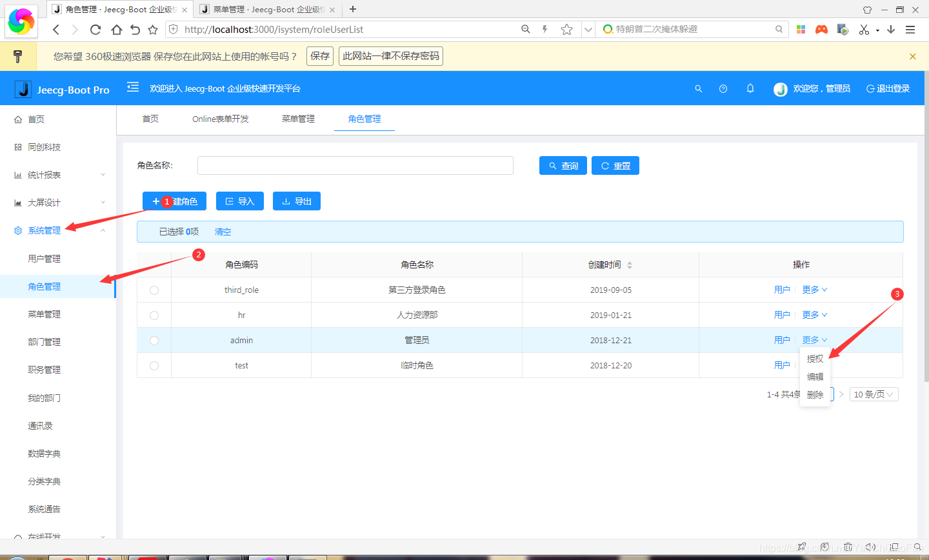The width and height of the screenshot is (929, 560).
Task: Switch to the 首页 page tab
Action: coord(150,119)
